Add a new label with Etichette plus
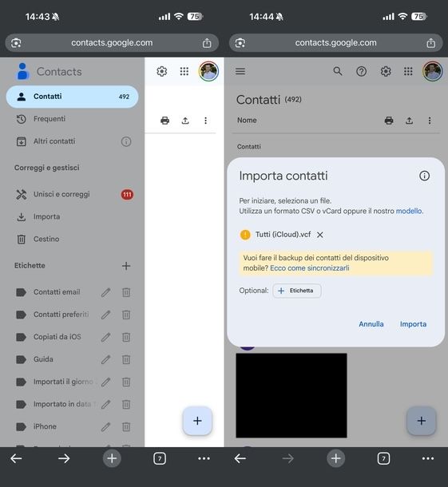The image size is (448, 487). [126, 266]
